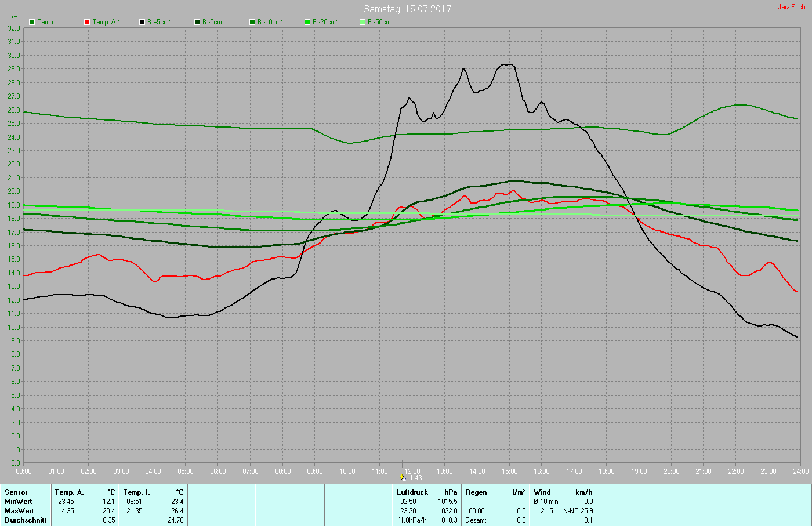Select the Temp. A. column header

(x=69, y=492)
